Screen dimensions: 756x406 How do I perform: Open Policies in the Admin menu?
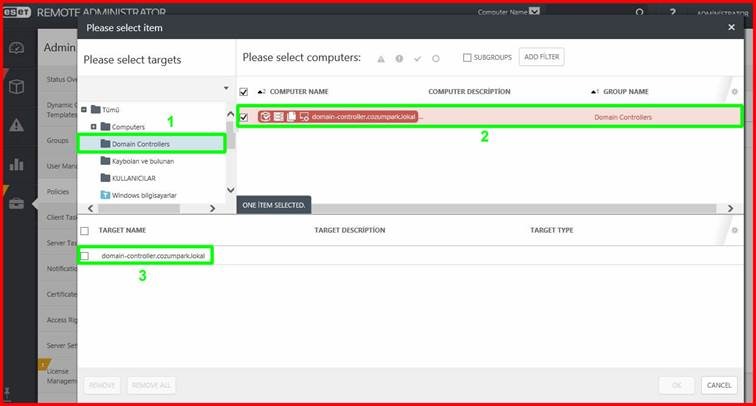pos(58,192)
